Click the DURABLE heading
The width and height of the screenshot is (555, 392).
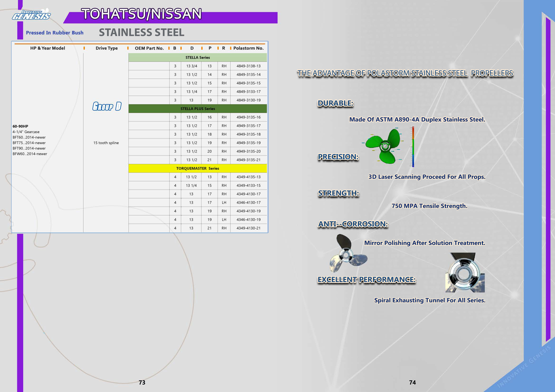[x=336, y=103]
